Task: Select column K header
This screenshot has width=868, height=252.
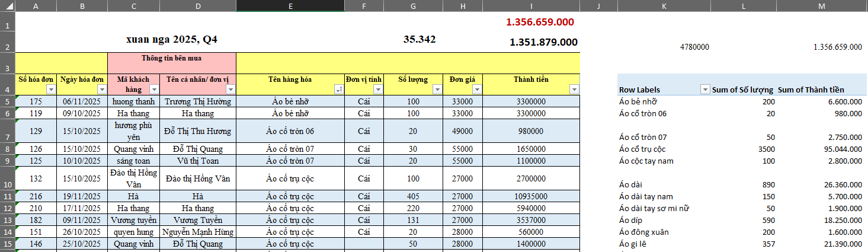Action: click(x=664, y=6)
